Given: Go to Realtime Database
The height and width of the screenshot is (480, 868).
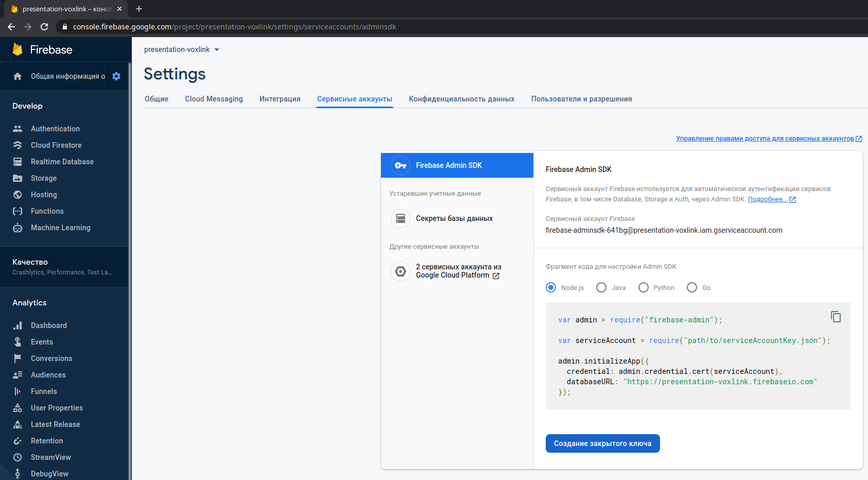Looking at the screenshot, I should (62, 162).
